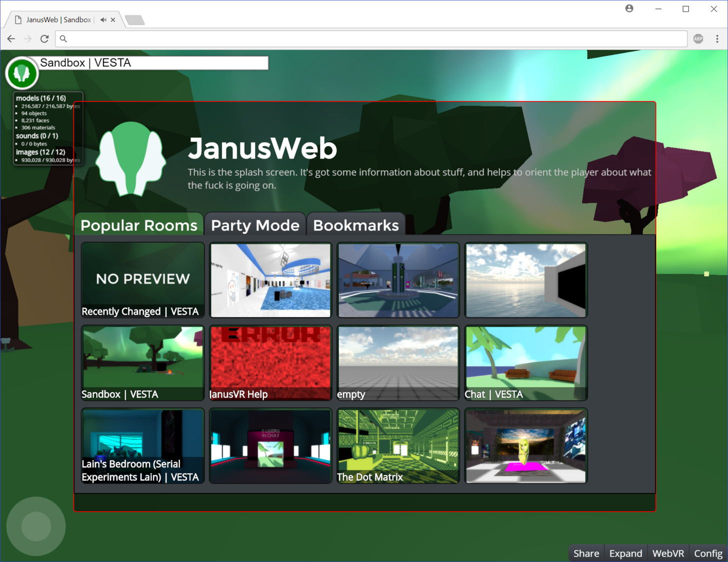Viewport: 728px width, 562px height.
Task: Click the sounds (0 / 1) stats entry
Action: (x=37, y=135)
